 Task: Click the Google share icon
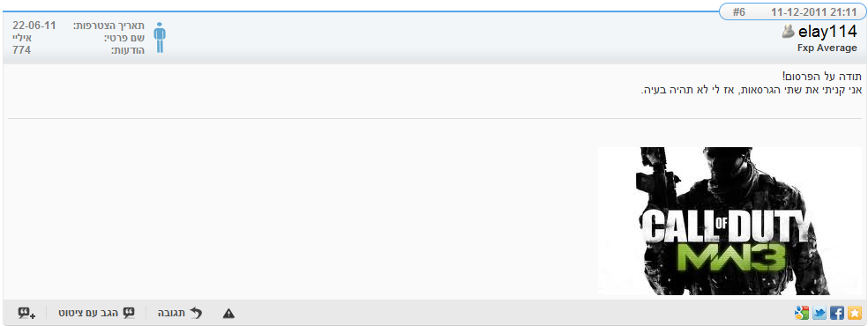[x=802, y=314]
